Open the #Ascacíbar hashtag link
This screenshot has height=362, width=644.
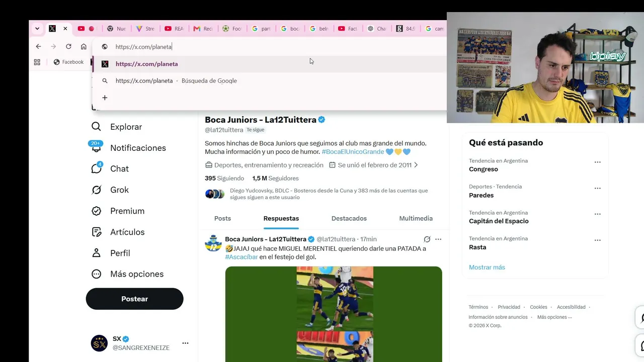pyautogui.click(x=242, y=257)
